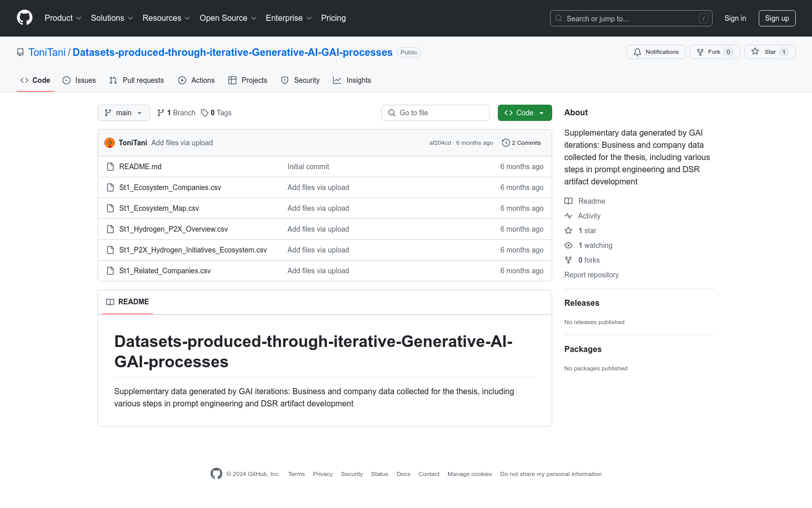Click the commits history clock icon
812x508 pixels.
coord(505,143)
